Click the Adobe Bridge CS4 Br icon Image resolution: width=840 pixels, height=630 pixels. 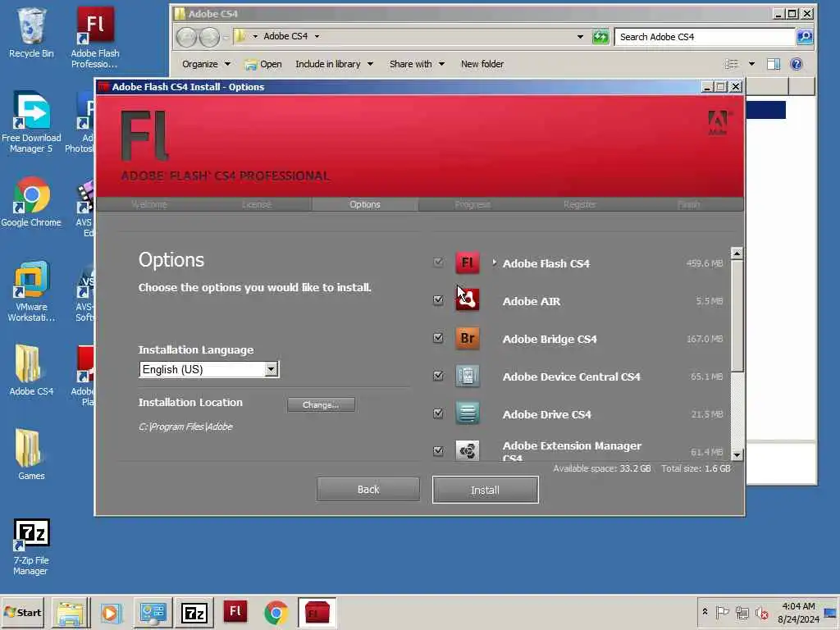point(467,338)
